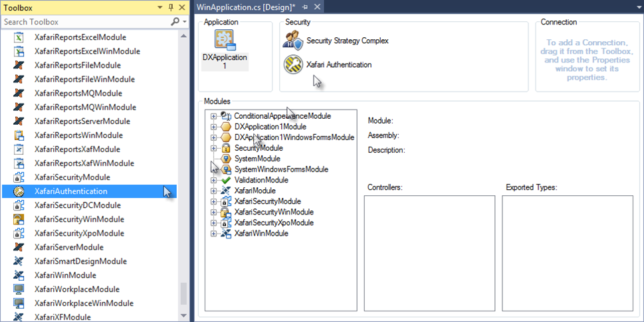Click the XafariReportsExcelModule icon in Toolbox
Screen dimensions: 644x322
(19, 37)
